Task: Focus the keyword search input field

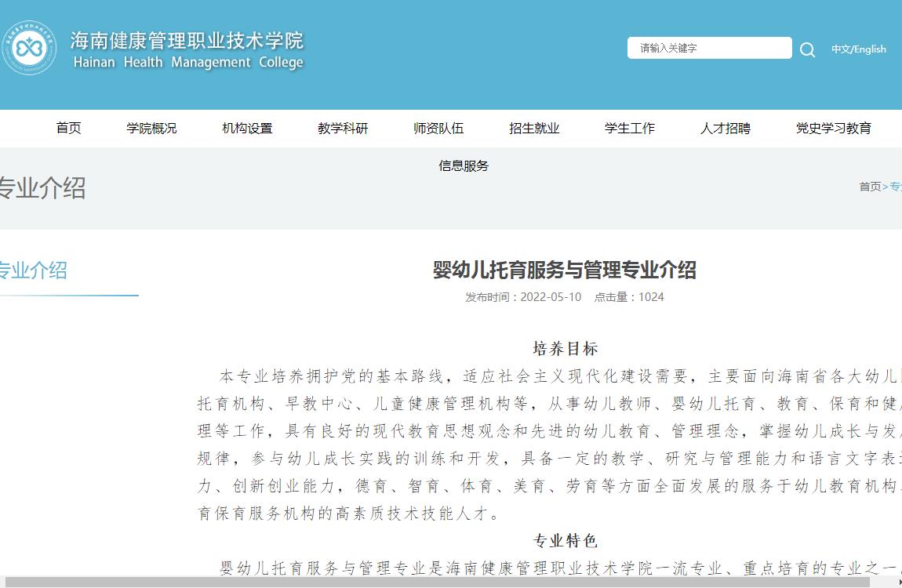Action: pos(709,48)
